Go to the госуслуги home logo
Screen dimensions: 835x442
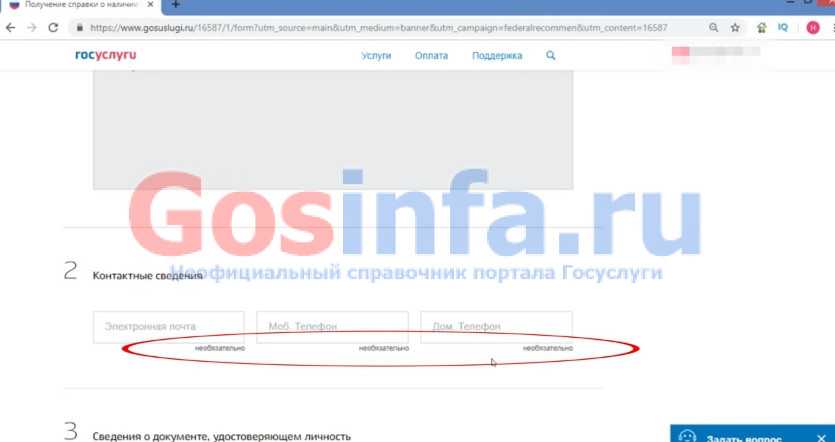click(105, 55)
